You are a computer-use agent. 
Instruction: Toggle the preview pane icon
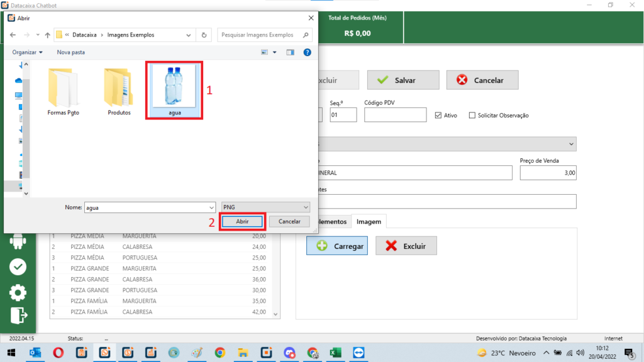pyautogui.click(x=290, y=52)
